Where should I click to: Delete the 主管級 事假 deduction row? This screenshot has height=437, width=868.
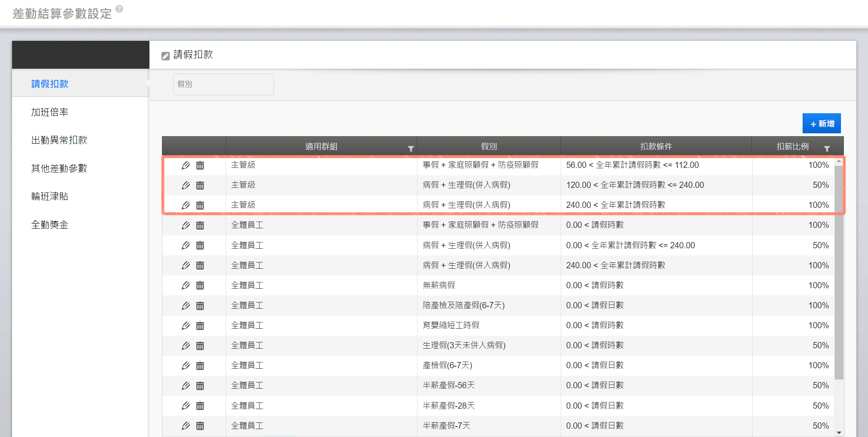pos(200,165)
